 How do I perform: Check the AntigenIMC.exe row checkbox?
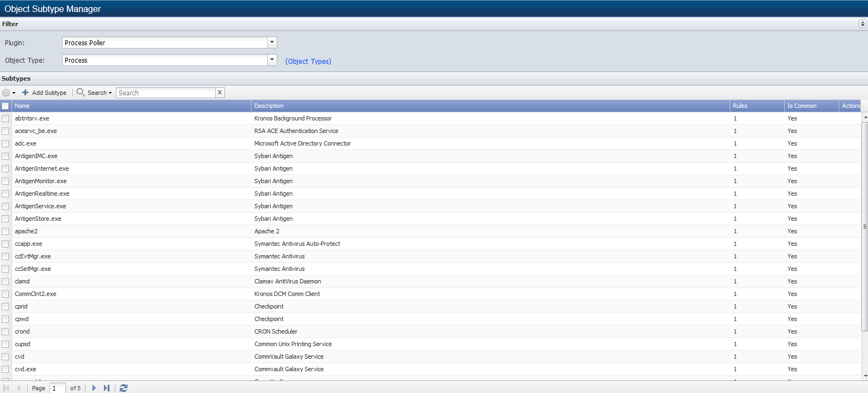(x=5, y=156)
